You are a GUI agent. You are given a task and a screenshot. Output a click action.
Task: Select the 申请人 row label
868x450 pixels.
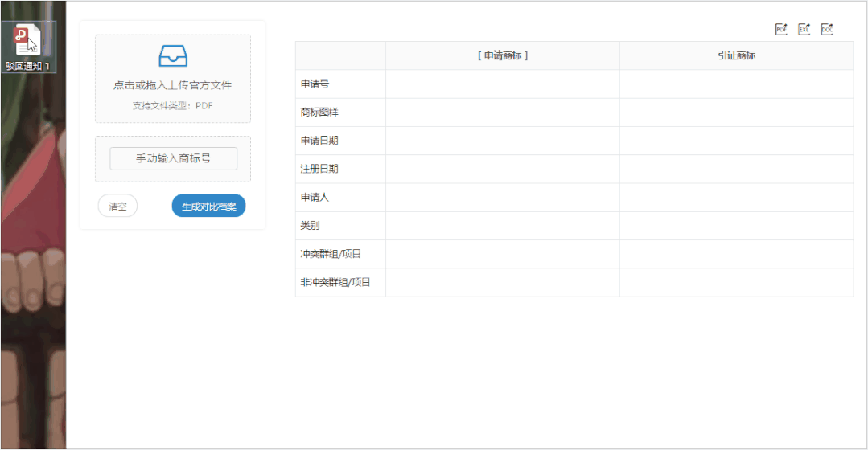tap(315, 198)
